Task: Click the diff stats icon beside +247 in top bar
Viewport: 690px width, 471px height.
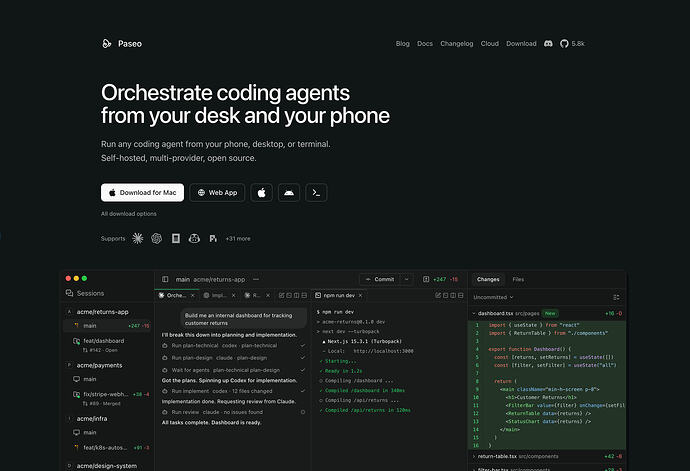Action: [426, 280]
